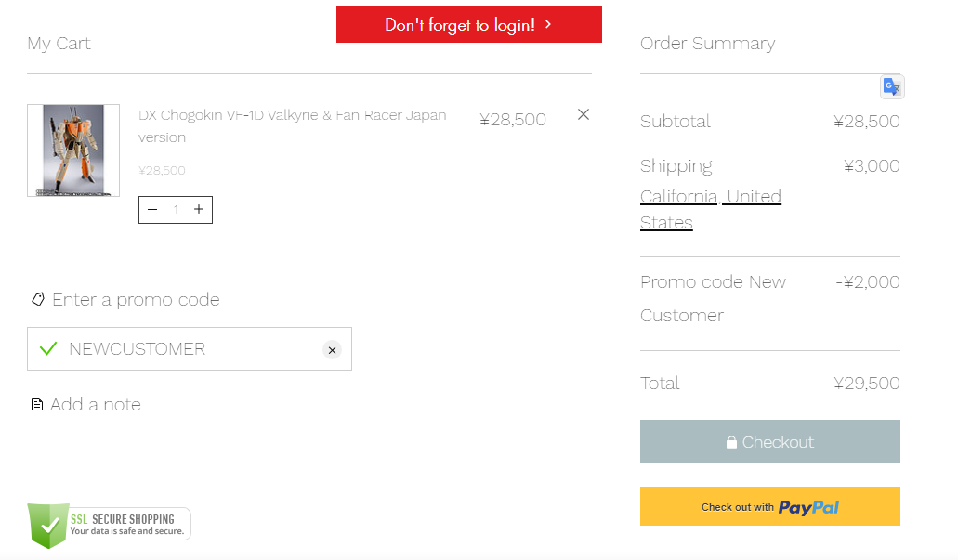Image resolution: width=958 pixels, height=560 pixels.
Task: Check out with PayPal
Action: (x=769, y=506)
